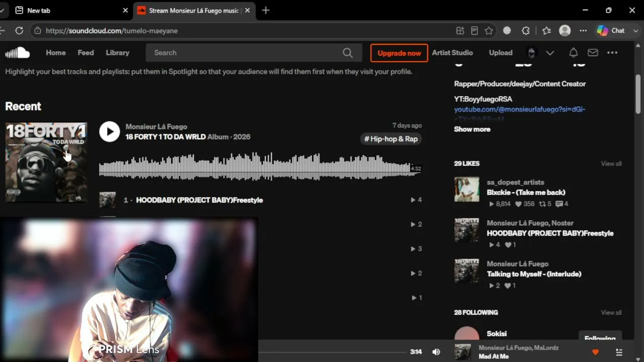Click the browser address bar URL
Screen dimensions: 644x362
pyautogui.click(x=111, y=31)
